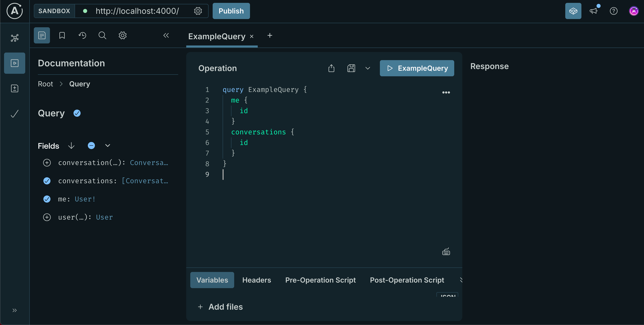Image resolution: width=644 pixels, height=325 pixels.
Task: Uncheck the me field checkbox
Action: tap(47, 199)
